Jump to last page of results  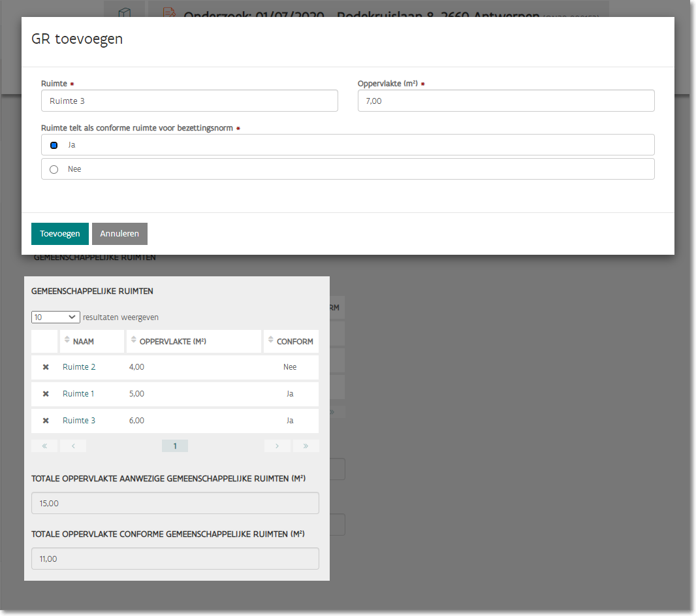[306, 446]
